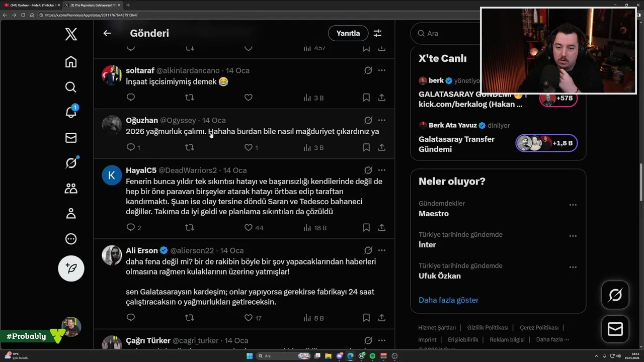Share soltaraf's post

click(382, 98)
